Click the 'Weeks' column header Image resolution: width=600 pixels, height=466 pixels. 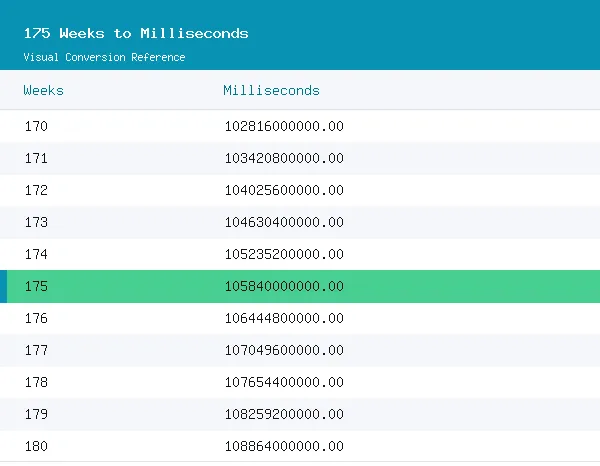pos(44,91)
